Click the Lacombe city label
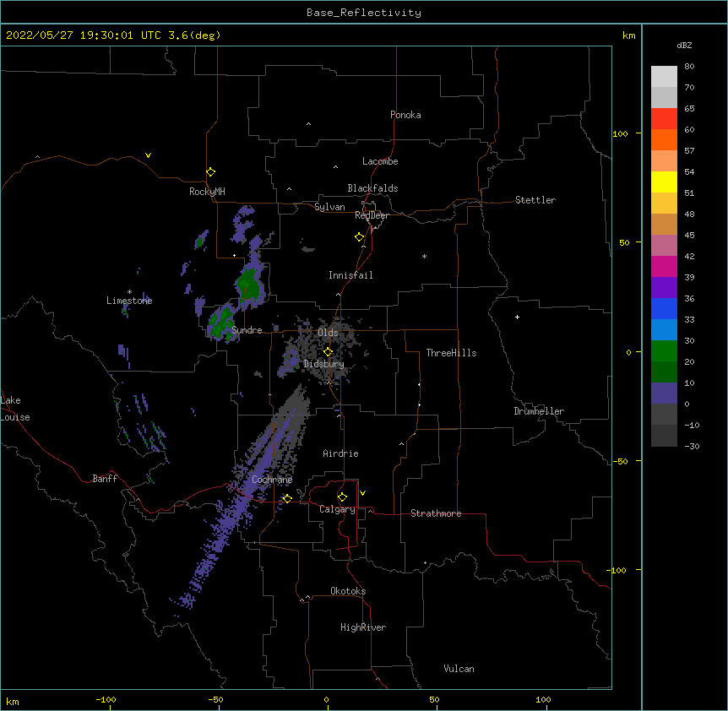Image resolution: width=728 pixels, height=711 pixels. click(380, 161)
